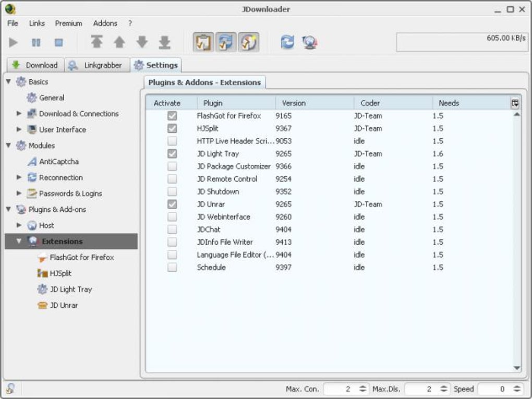Click the Stop downloads square icon

tap(59, 43)
